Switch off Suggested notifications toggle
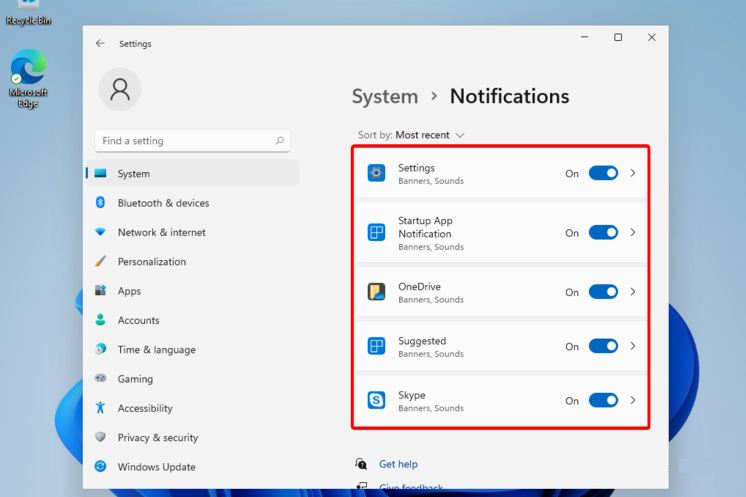This screenshot has height=497, width=746. tap(603, 346)
